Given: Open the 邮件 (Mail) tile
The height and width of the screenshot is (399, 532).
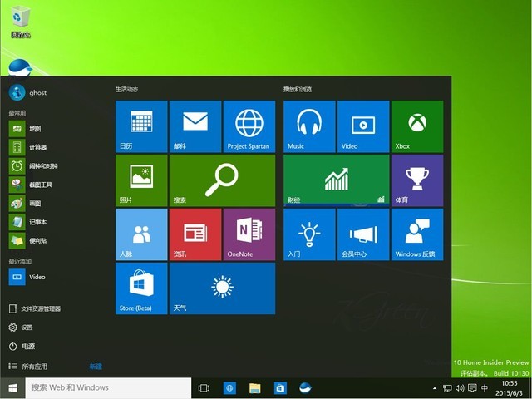Looking at the screenshot, I should [195, 126].
